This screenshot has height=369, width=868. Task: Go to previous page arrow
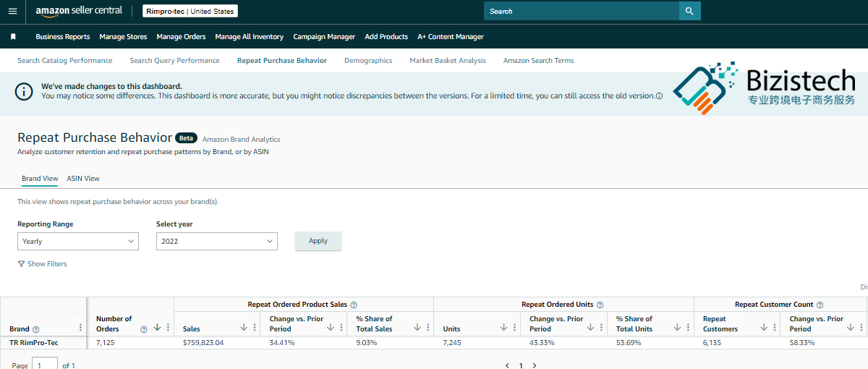507,365
